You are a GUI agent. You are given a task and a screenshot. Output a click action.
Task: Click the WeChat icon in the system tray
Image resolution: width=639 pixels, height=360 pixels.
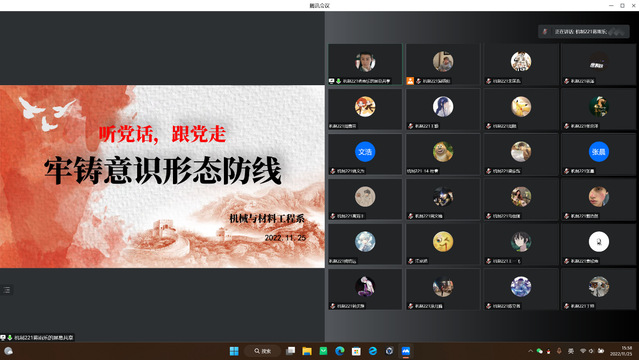tap(540, 351)
